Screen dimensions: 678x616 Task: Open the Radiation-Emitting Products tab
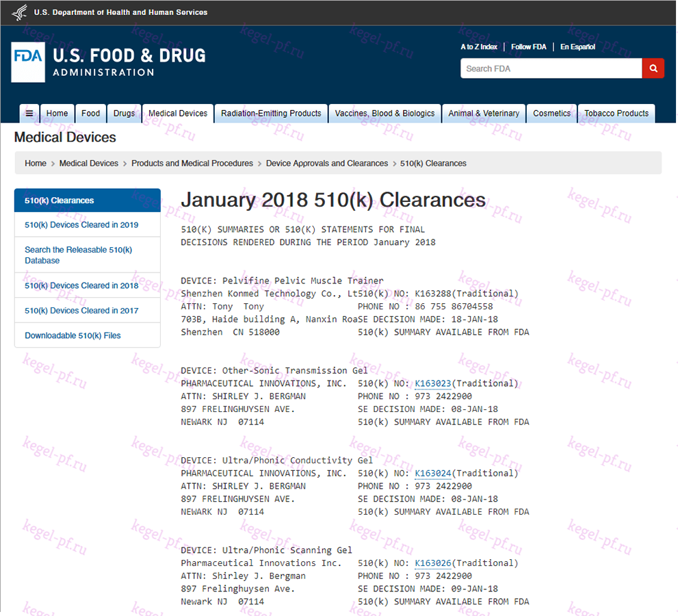pos(271,114)
